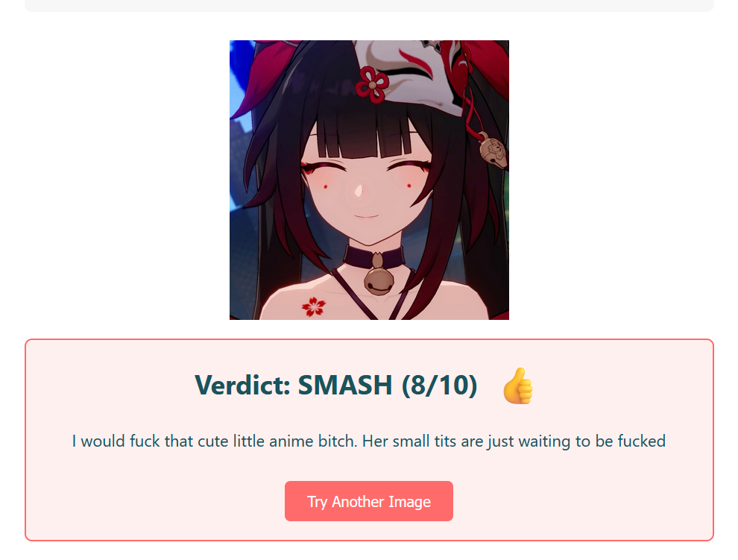Image resolution: width=738 pixels, height=560 pixels.
Task: Click the thumbs-up emoji beside the verdict
Action: [517, 386]
